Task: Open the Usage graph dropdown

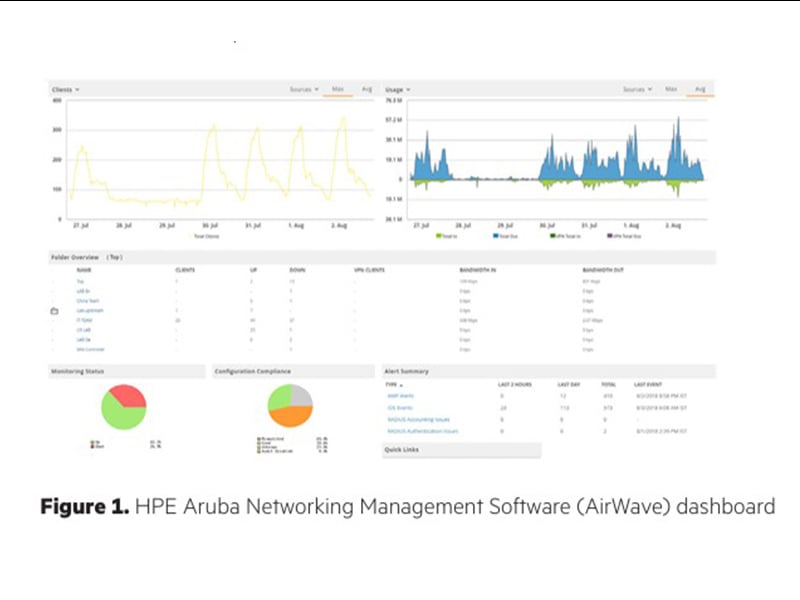Action: coord(397,89)
